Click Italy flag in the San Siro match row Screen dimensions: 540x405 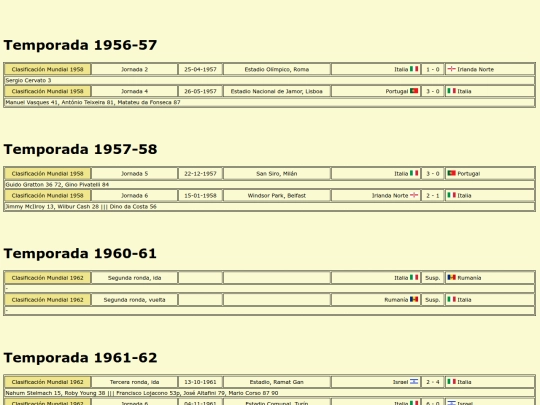click(x=414, y=173)
